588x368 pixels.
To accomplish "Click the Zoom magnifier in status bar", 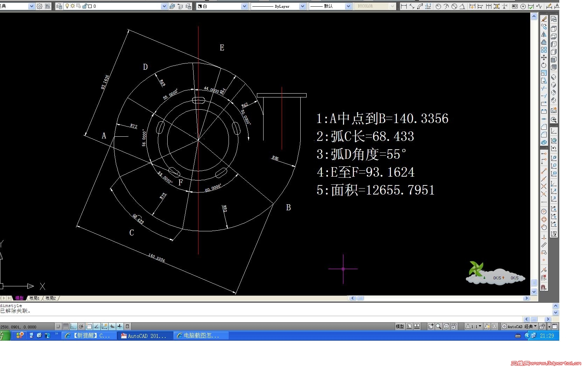I will point(439,326).
